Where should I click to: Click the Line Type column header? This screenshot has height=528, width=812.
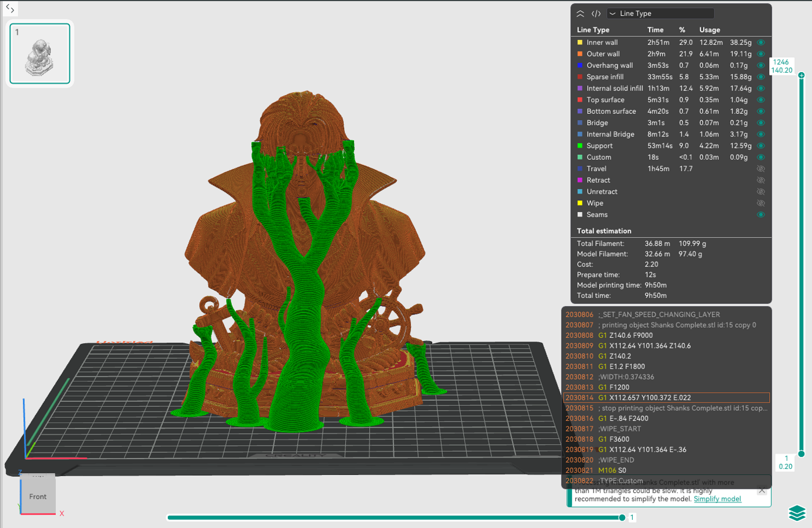[593, 30]
